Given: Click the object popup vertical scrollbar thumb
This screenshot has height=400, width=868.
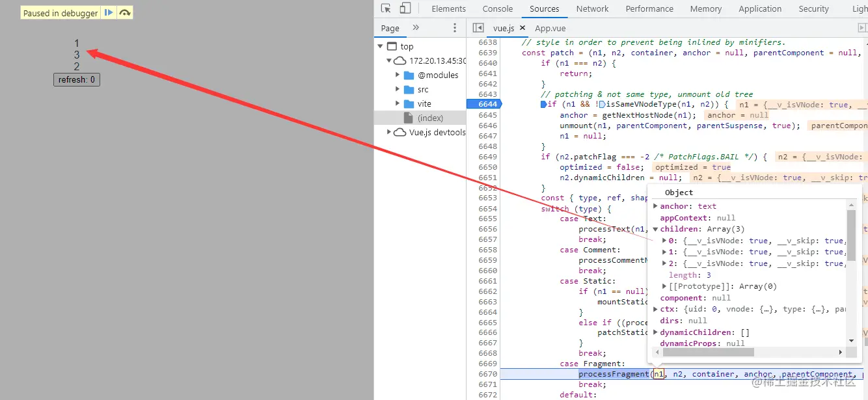Looking at the screenshot, I should point(850,235).
